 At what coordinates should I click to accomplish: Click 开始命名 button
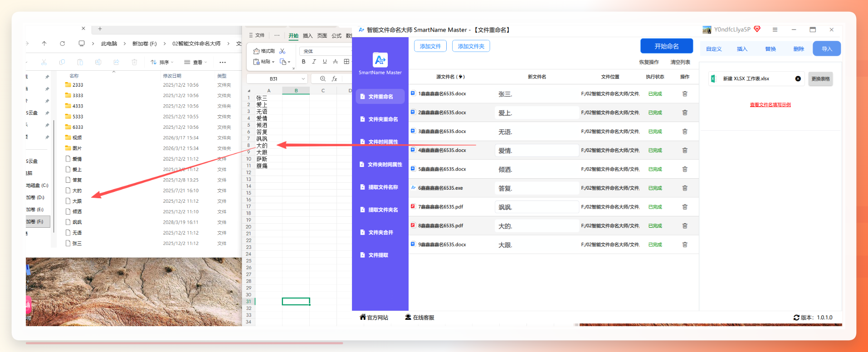667,46
